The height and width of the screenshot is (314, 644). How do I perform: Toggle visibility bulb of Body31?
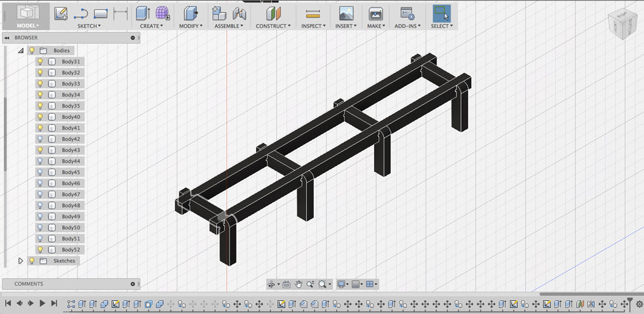40,62
